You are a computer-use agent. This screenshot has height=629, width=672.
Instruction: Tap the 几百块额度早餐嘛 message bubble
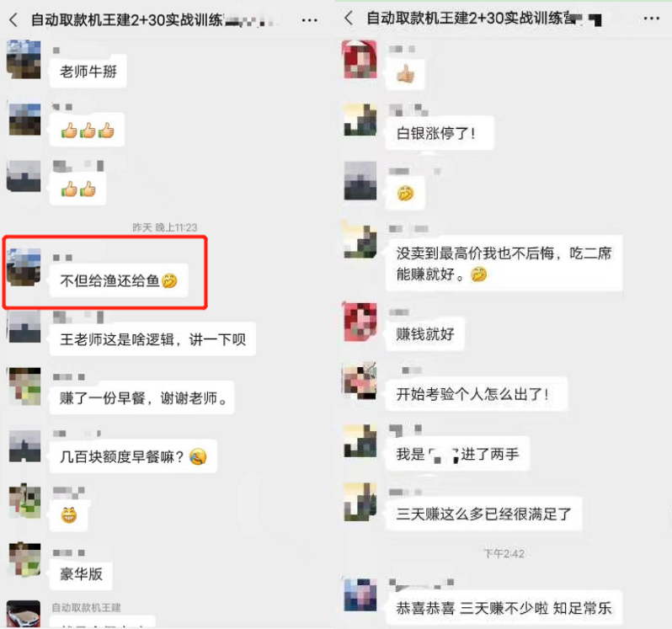pyautogui.click(x=133, y=456)
